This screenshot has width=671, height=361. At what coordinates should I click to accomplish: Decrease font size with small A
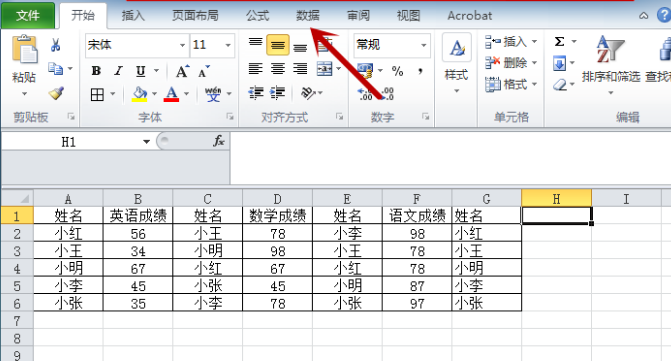pyautogui.click(x=204, y=71)
